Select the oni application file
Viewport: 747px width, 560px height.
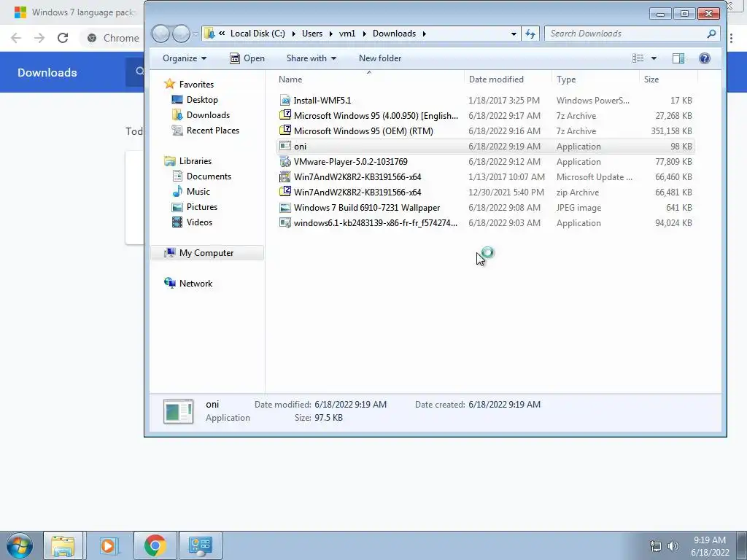(485, 146)
